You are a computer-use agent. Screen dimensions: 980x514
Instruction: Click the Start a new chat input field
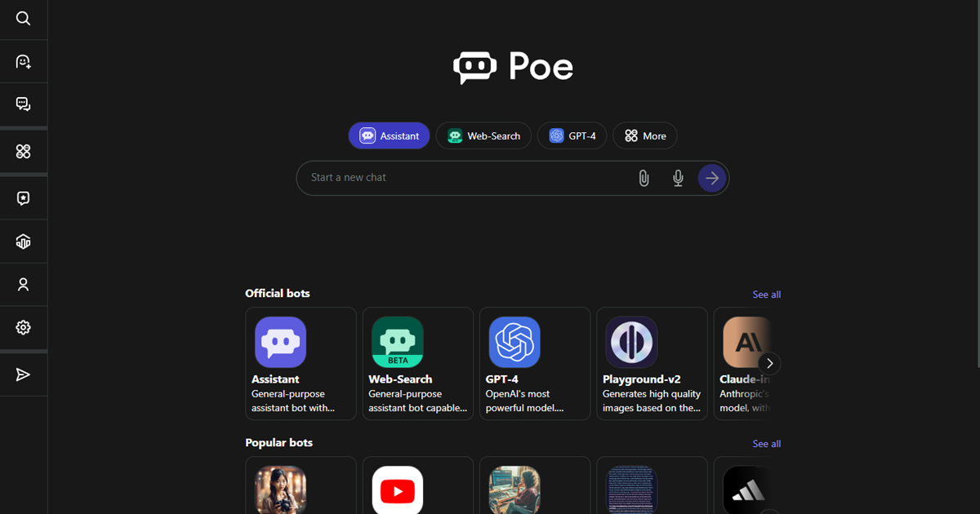(457, 177)
